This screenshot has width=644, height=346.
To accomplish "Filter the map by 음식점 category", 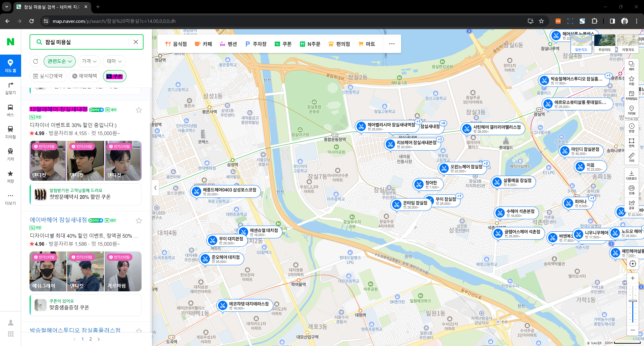I will pyautogui.click(x=176, y=44).
